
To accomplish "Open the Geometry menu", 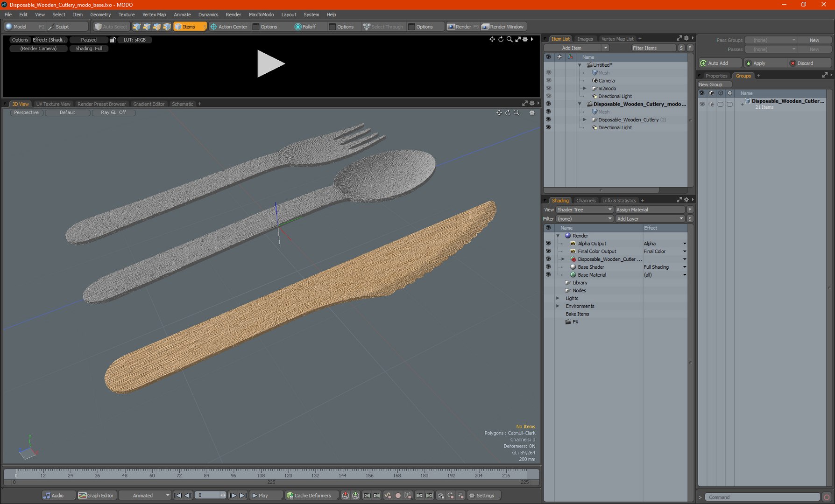I will click(100, 14).
